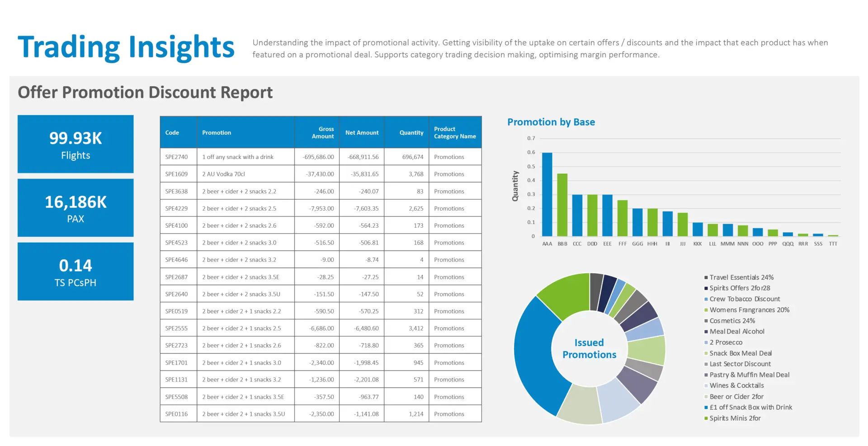This screenshot has width=868, height=446.
Task: Click the '£1 off Snack Box with Drink' legend item
Action: [x=750, y=407]
